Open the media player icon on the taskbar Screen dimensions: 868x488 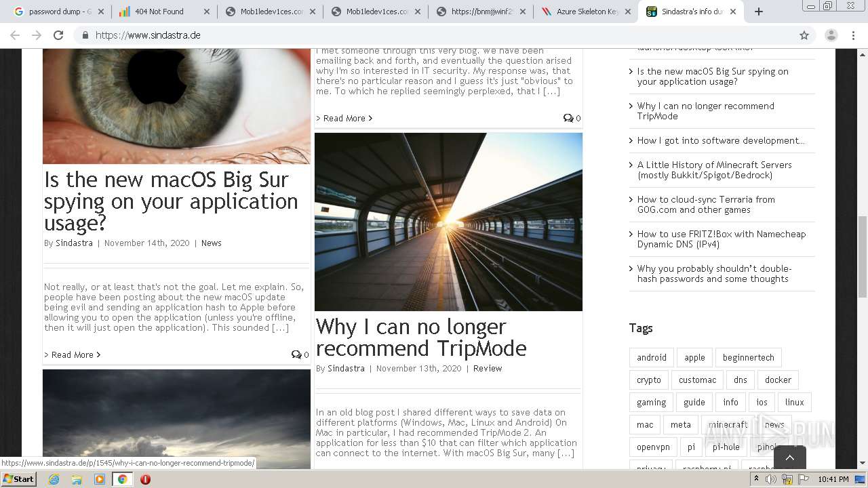(100, 479)
